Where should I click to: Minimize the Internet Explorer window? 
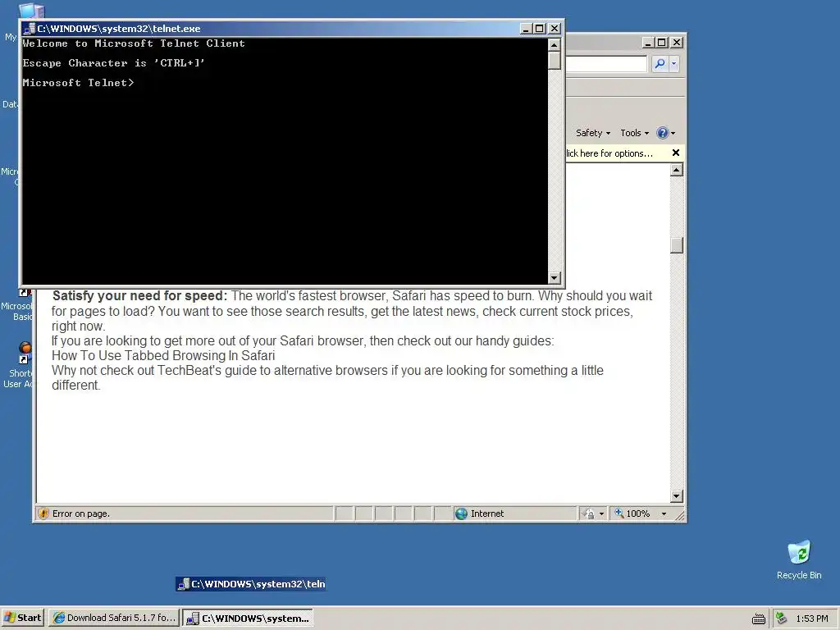point(648,43)
